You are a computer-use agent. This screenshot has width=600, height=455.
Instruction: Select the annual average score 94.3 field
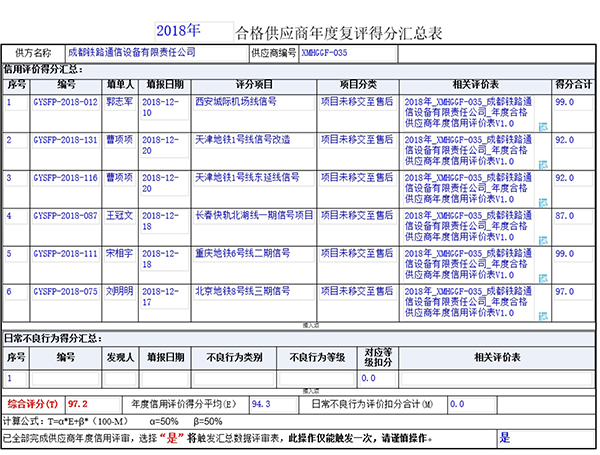click(274, 404)
